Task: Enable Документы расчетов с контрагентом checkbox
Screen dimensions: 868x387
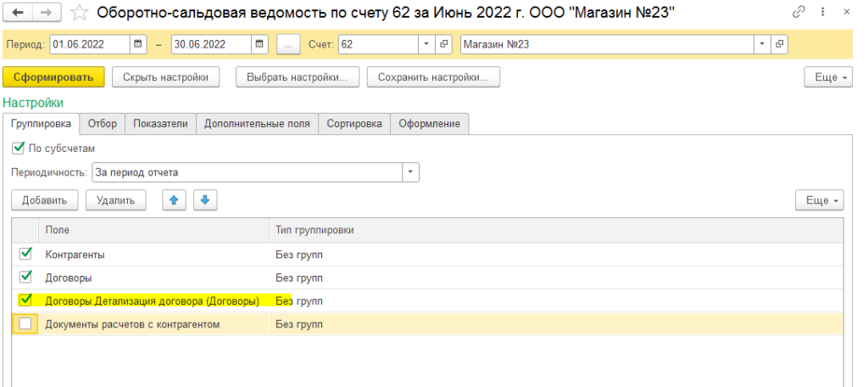Action: [25, 324]
